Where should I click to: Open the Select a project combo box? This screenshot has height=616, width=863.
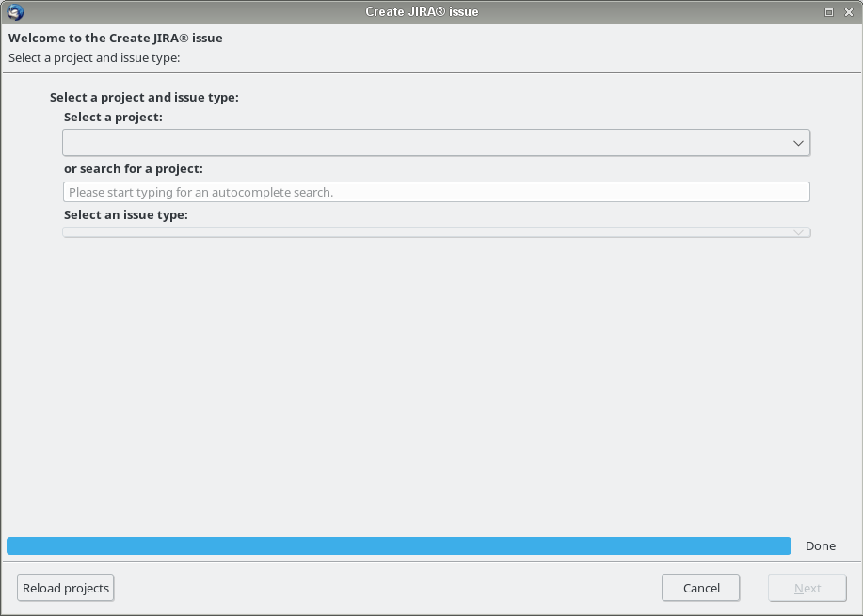point(436,143)
